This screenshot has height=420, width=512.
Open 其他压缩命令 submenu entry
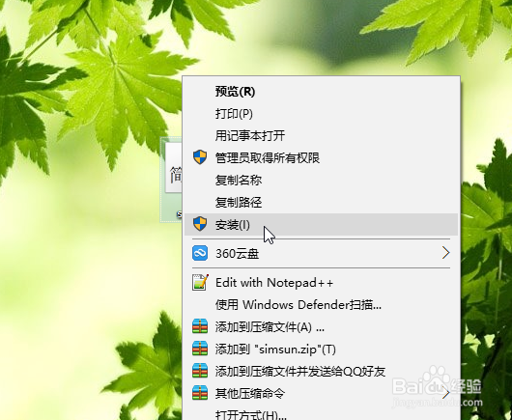(321, 394)
